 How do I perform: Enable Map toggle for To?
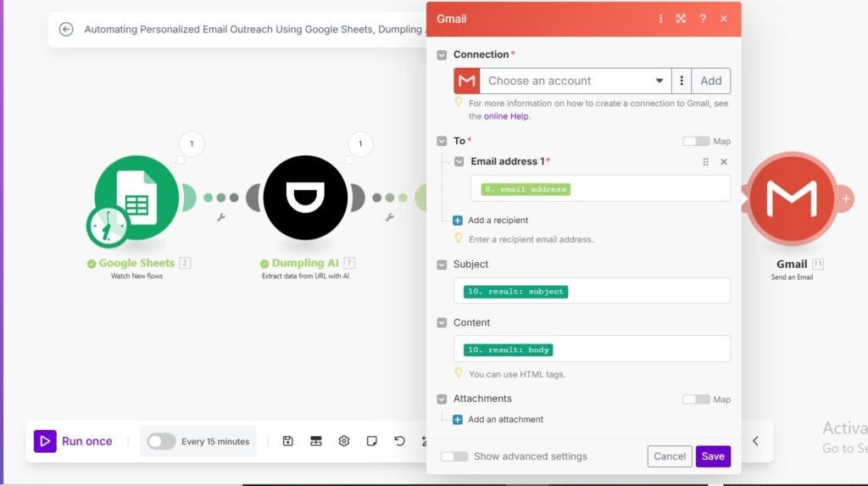coord(696,142)
